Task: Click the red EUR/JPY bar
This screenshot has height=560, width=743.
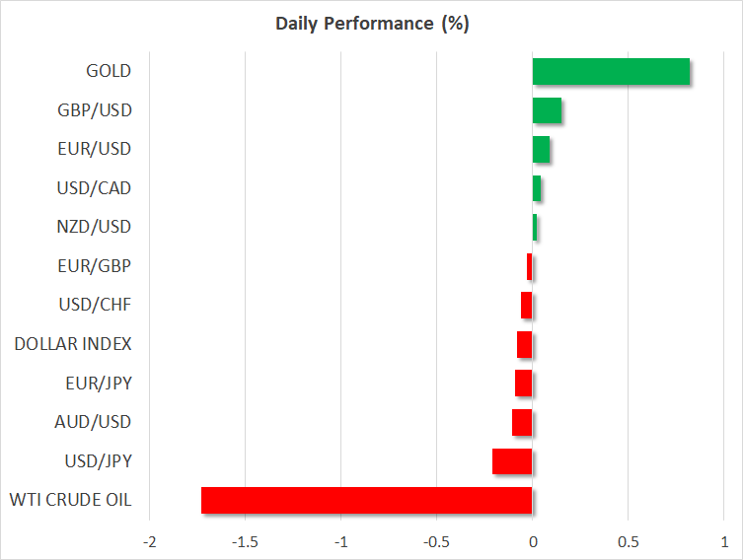Action: (x=523, y=384)
